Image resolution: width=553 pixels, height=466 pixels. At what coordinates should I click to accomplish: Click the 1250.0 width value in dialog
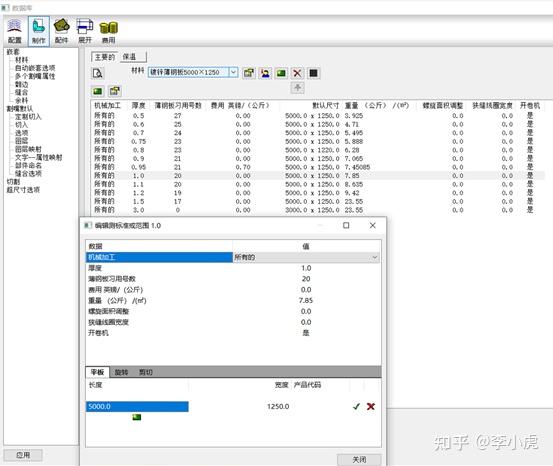click(x=278, y=406)
